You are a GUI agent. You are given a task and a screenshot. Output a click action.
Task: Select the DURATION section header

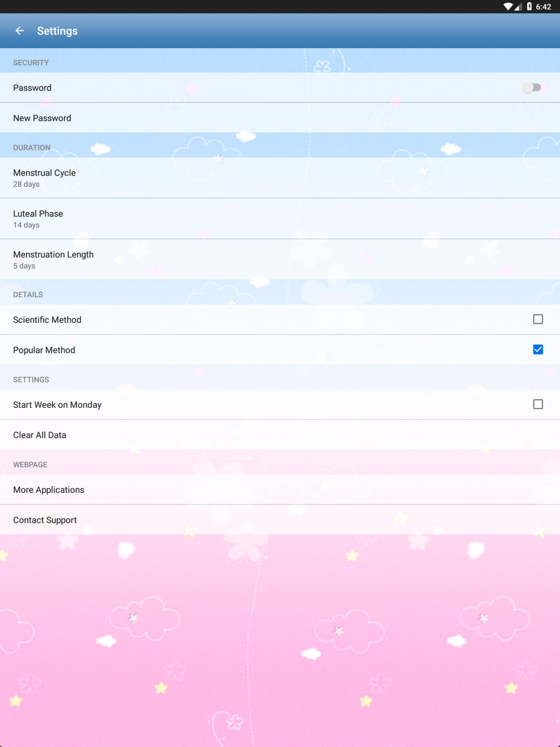(32, 147)
